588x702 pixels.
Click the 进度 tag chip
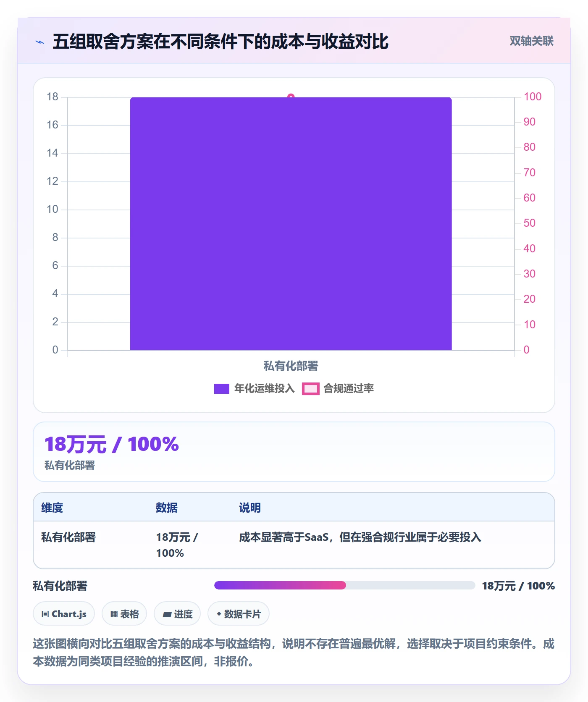tap(177, 614)
